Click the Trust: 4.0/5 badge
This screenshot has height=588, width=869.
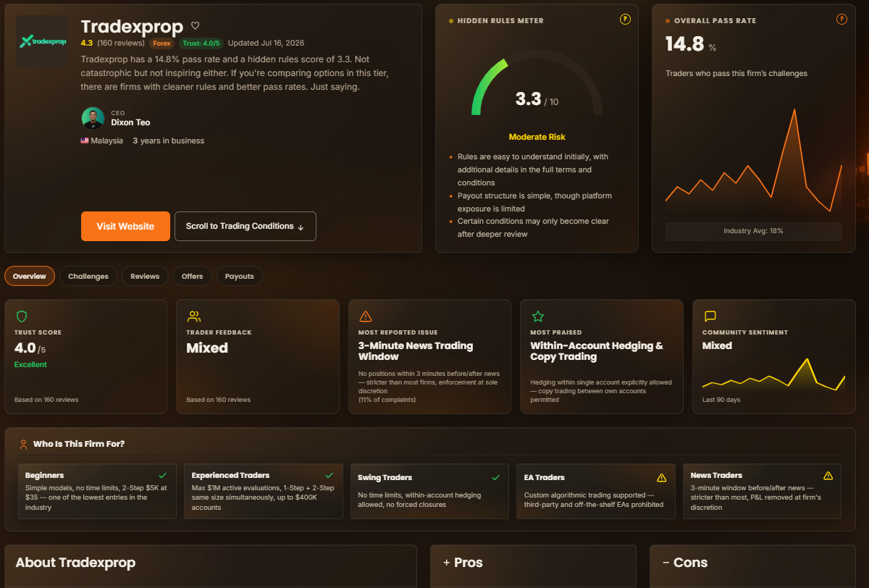[201, 43]
